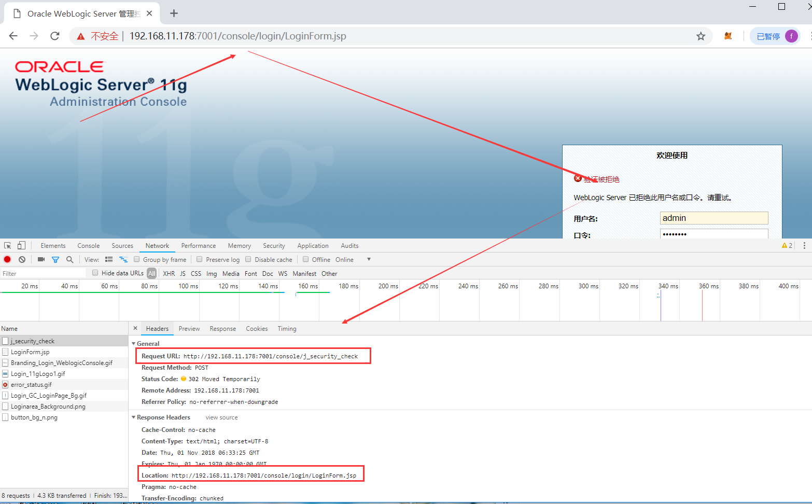Filter requests by XHR type

pos(169,273)
